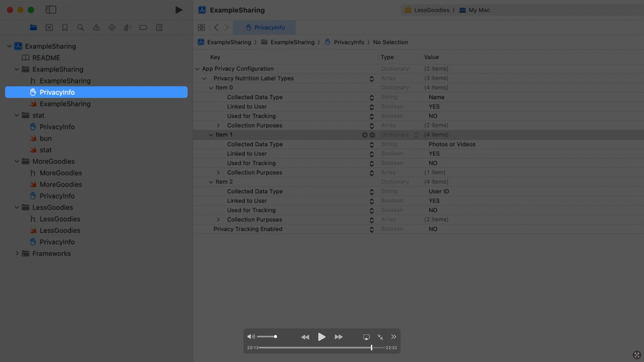Adjust the video volume slider
This screenshot has width=644, height=362.
tap(267, 337)
